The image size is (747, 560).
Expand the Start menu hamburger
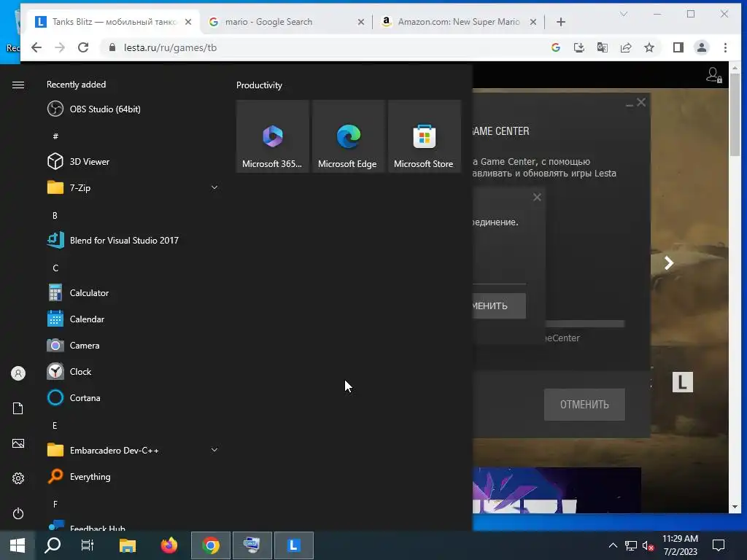click(x=18, y=85)
